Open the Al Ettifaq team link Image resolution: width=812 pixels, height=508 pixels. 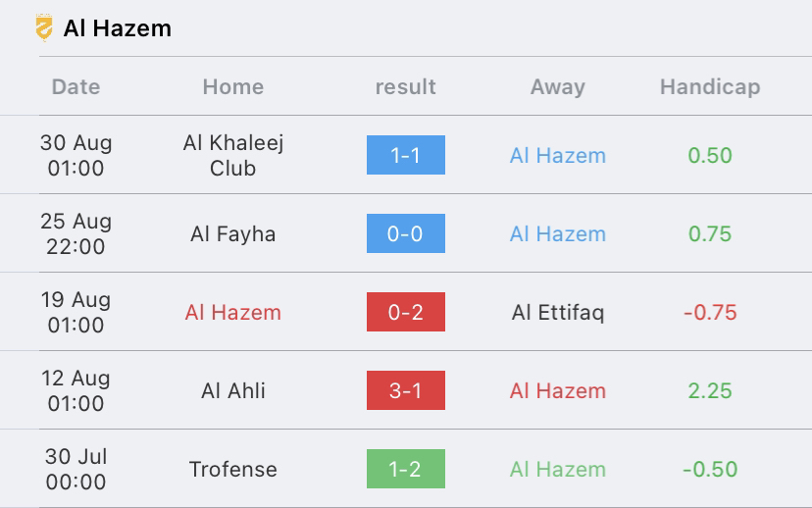pos(558,312)
